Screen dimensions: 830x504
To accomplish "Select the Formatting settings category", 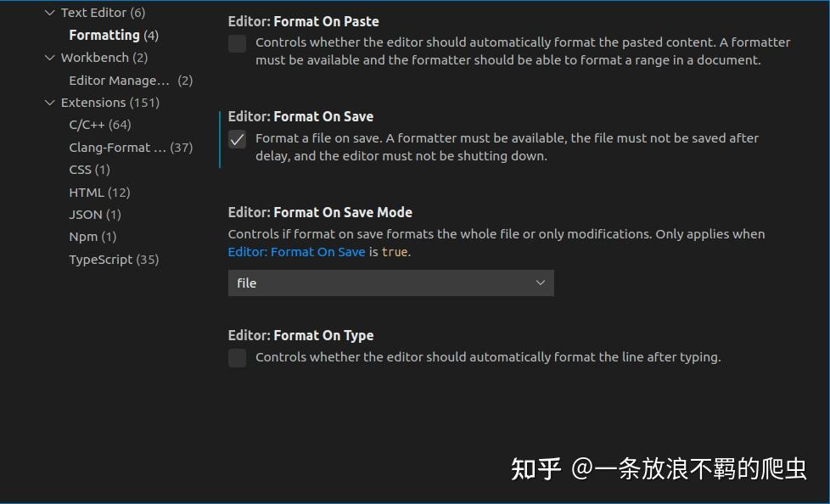I will [x=104, y=35].
